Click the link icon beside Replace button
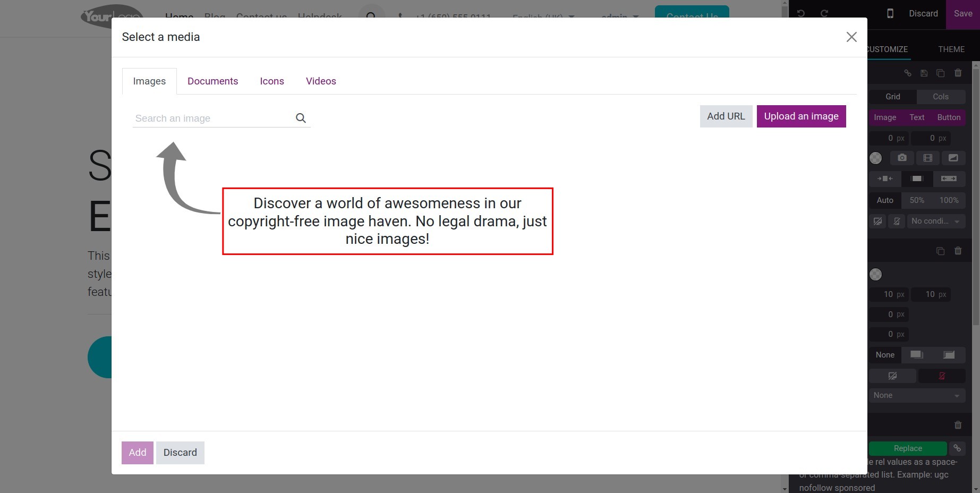 pos(957,448)
